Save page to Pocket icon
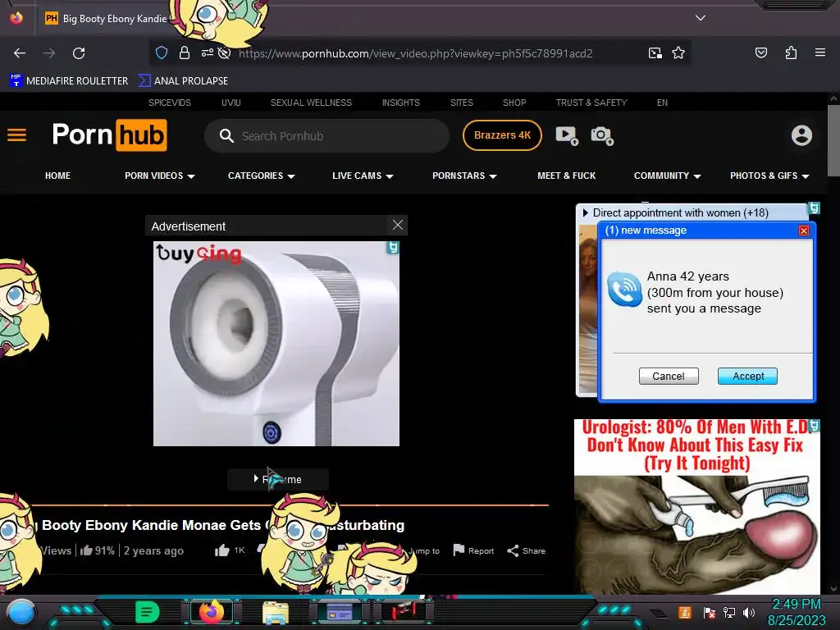Image resolution: width=840 pixels, height=630 pixels. point(761,52)
